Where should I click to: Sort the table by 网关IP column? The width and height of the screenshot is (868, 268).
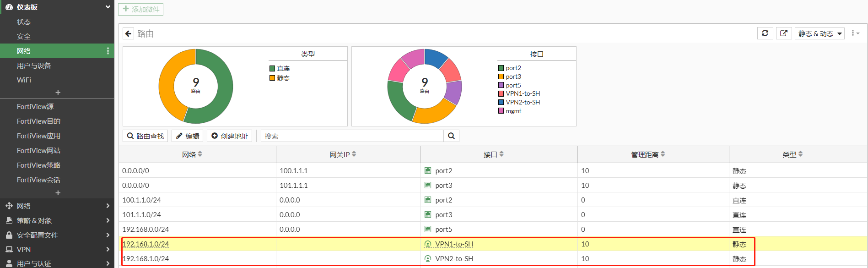(x=343, y=154)
